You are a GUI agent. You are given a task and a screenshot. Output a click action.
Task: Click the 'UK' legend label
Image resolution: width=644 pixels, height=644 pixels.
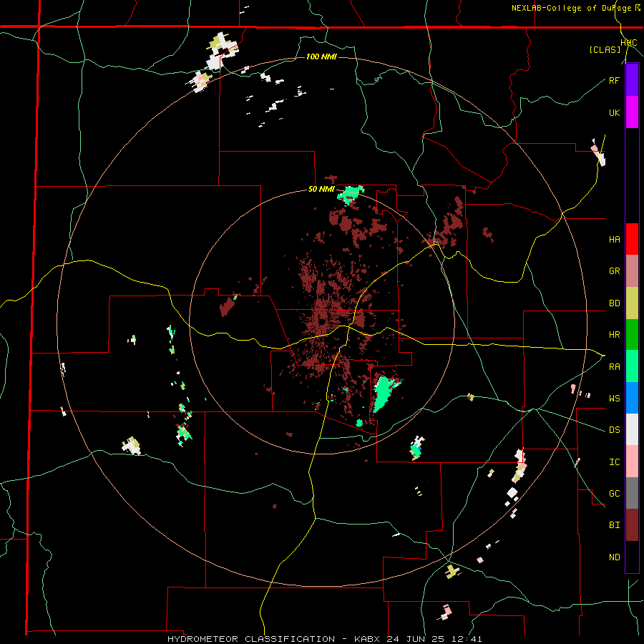pyautogui.click(x=614, y=112)
